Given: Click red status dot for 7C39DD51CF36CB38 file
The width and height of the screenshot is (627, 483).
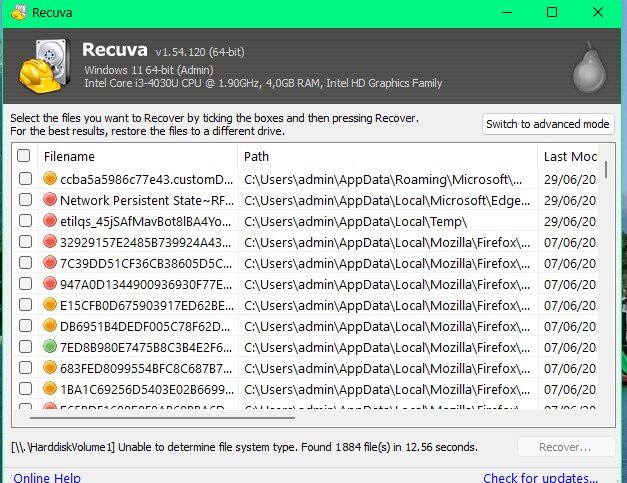Looking at the screenshot, I should [x=50, y=263].
